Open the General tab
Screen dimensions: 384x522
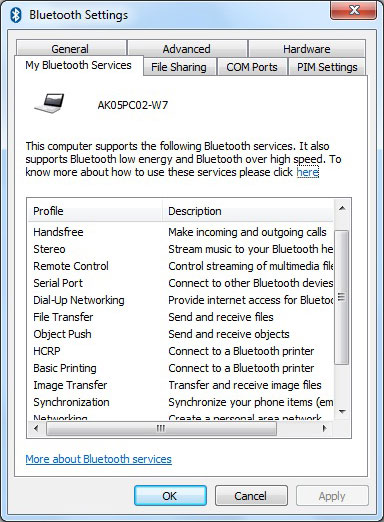tap(70, 49)
